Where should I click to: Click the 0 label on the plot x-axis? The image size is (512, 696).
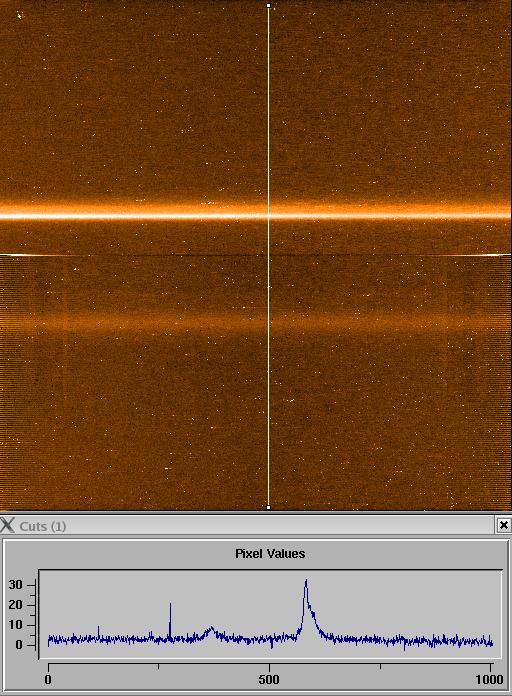[48, 679]
